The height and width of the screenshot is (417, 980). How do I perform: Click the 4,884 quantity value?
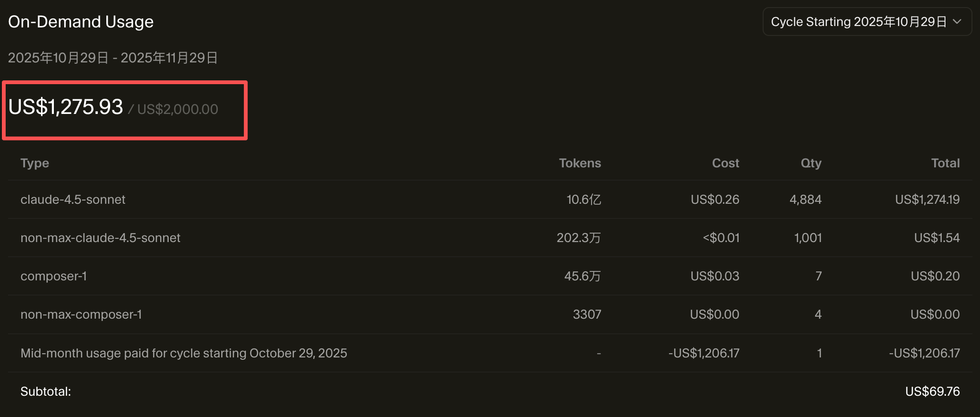(805, 200)
